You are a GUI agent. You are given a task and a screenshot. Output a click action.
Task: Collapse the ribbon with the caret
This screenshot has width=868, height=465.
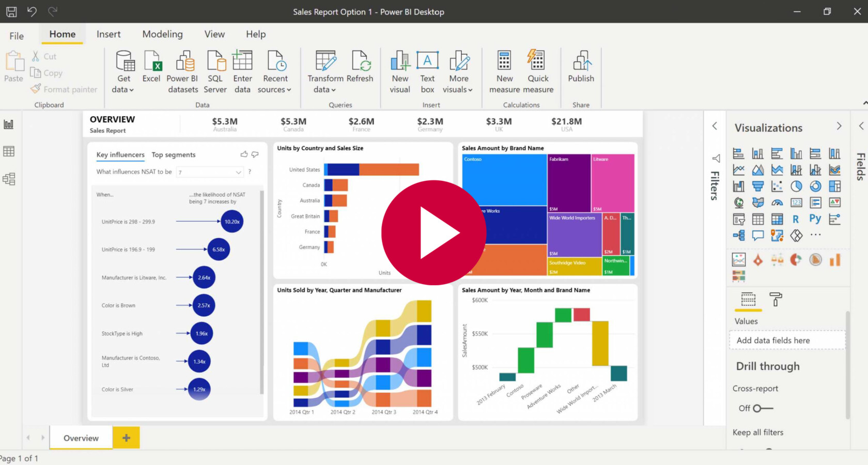[865, 104]
